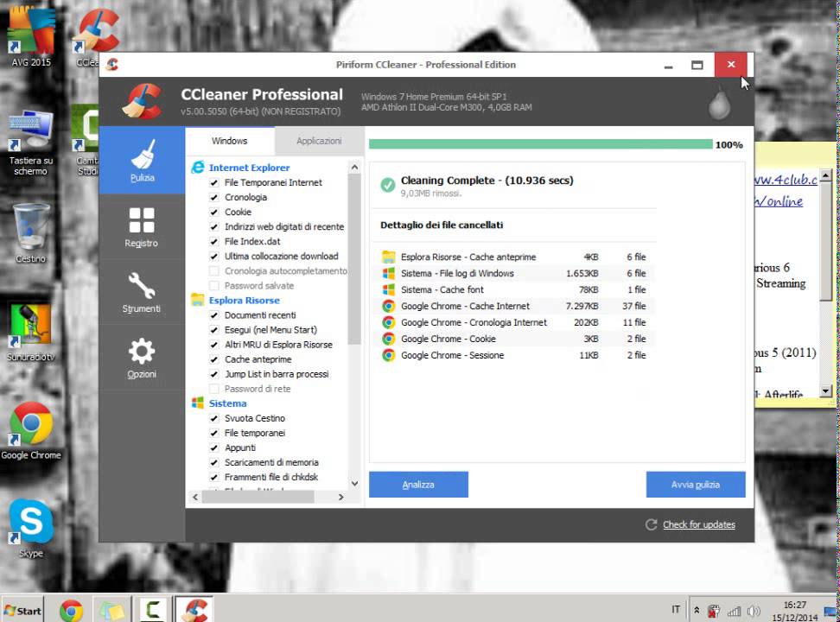Click the checklist horizontal scroll left arrow
Image resolution: width=840 pixels, height=622 pixels.
(x=195, y=498)
